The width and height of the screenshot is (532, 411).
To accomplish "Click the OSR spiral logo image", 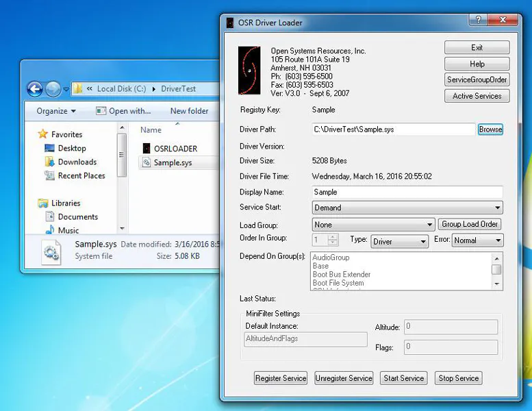I will (x=249, y=71).
